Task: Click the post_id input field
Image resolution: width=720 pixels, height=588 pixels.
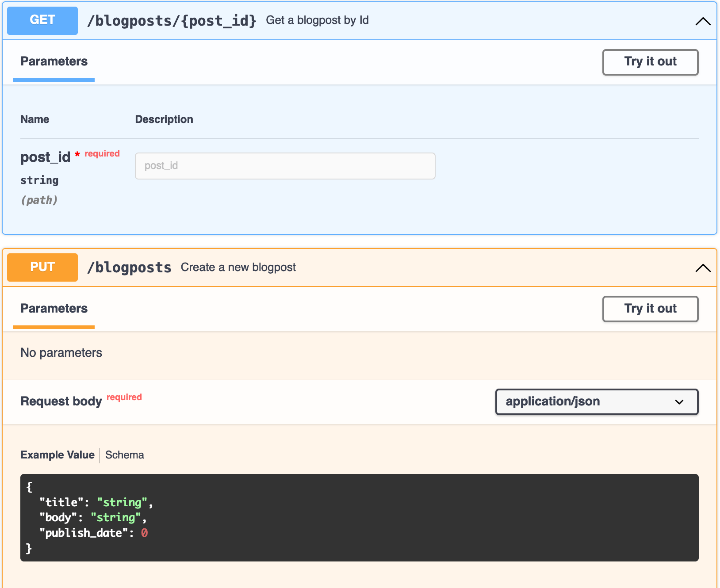Action: click(285, 166)
